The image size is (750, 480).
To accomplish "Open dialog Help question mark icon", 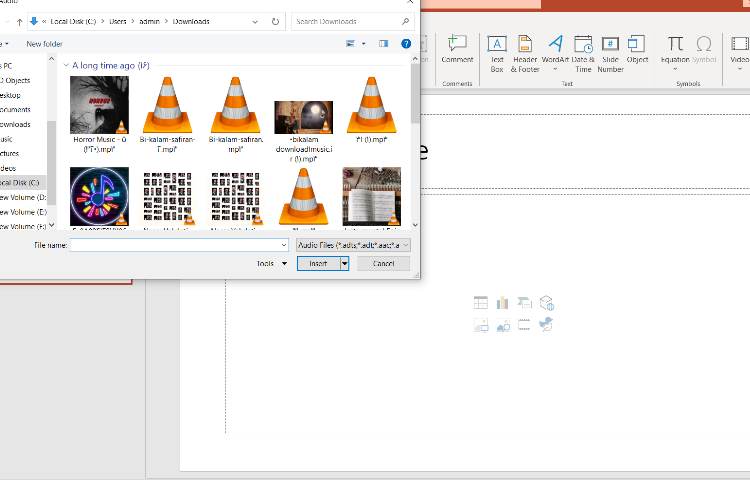I will pyautogui.click(x=406, y=44).
